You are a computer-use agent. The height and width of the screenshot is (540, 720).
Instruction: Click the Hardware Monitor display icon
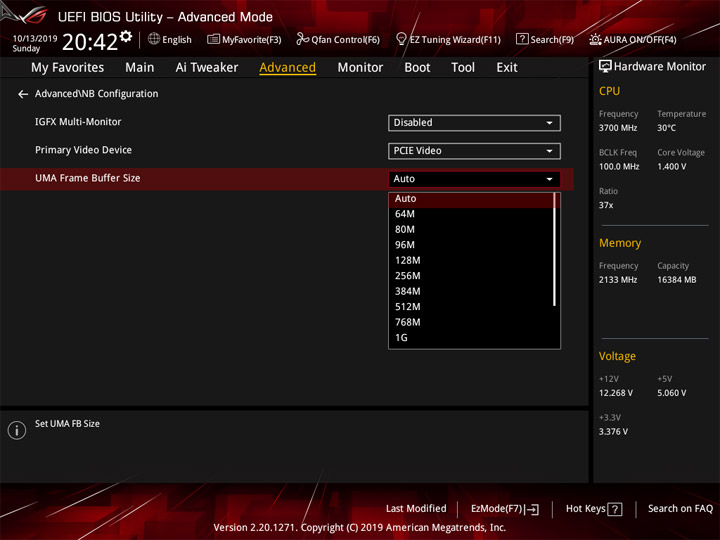click(x=605, y=67)
